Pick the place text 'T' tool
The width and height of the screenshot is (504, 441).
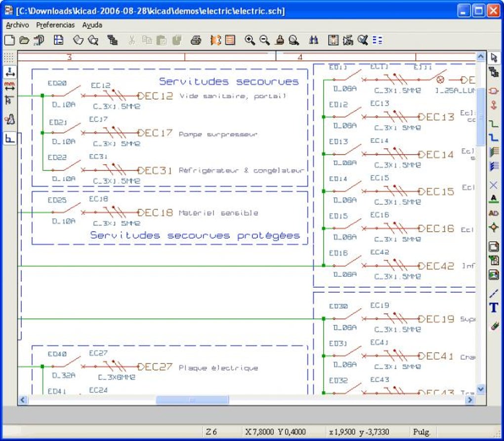(494, 308)
